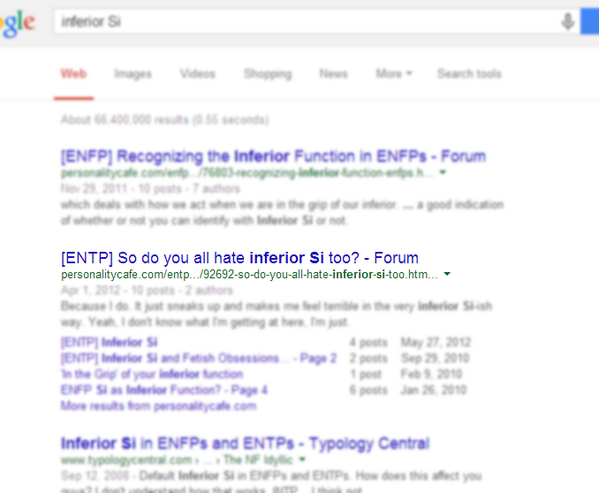Click 'Apr 1, 2012 - 10 posts - 2 authors' text
The image size is (599, 493).
pyautogui.click(x=147, y=290)
